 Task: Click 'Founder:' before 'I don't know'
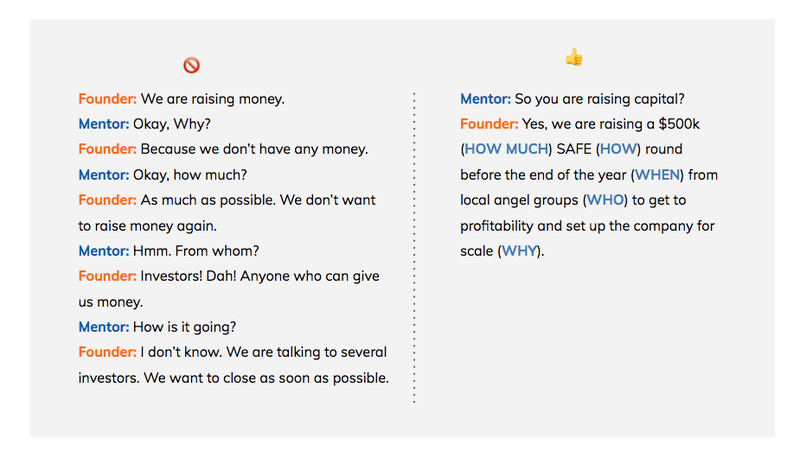(x=108, y=352)
